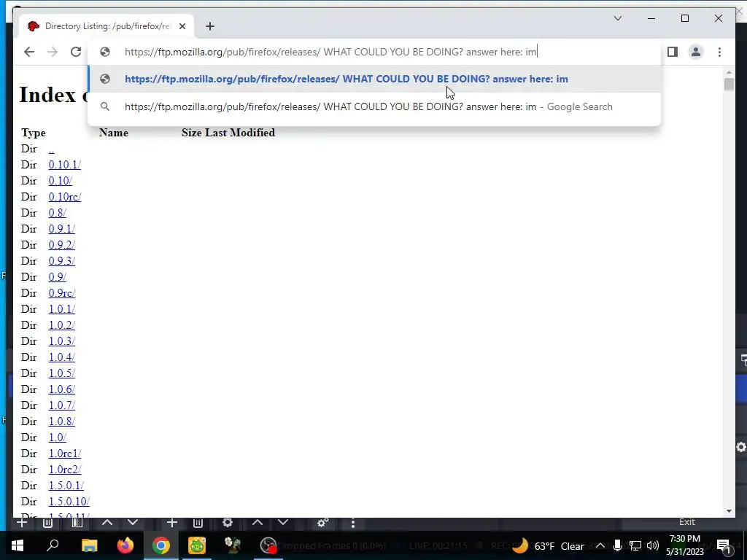Open the volume speaker tray icon
The image size is (747, 560).
pos(653,545)
